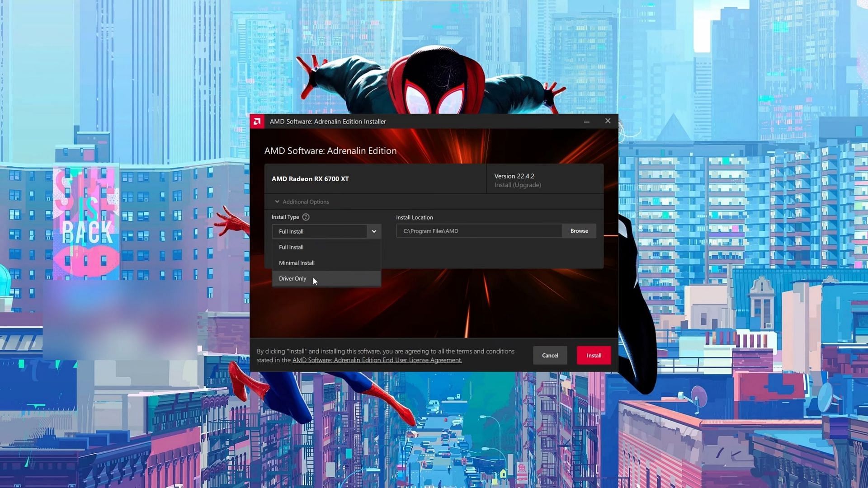Collapse the Additional Options section

pos(302,202)
